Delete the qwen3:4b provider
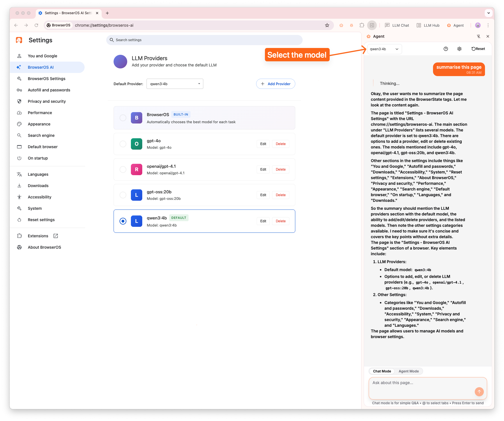 pos(281,221)
